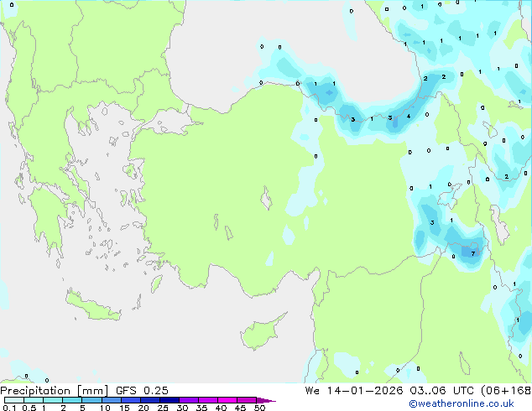532x411 pixels.
Task: Click the precipitation value "7" on the map
Action: pyautogui.click(x=473, y=253)
